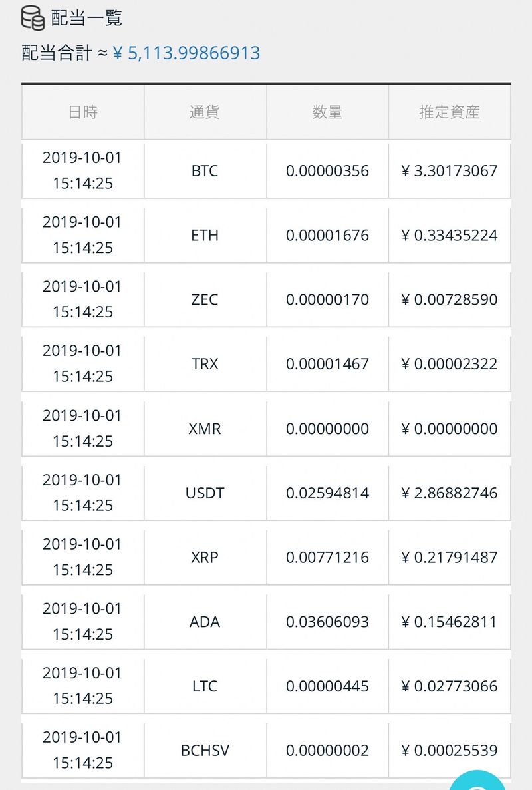Viewport: 532px width, 790px height.
Task: Sort by the 日時 column header
Action: pos(83,112)
